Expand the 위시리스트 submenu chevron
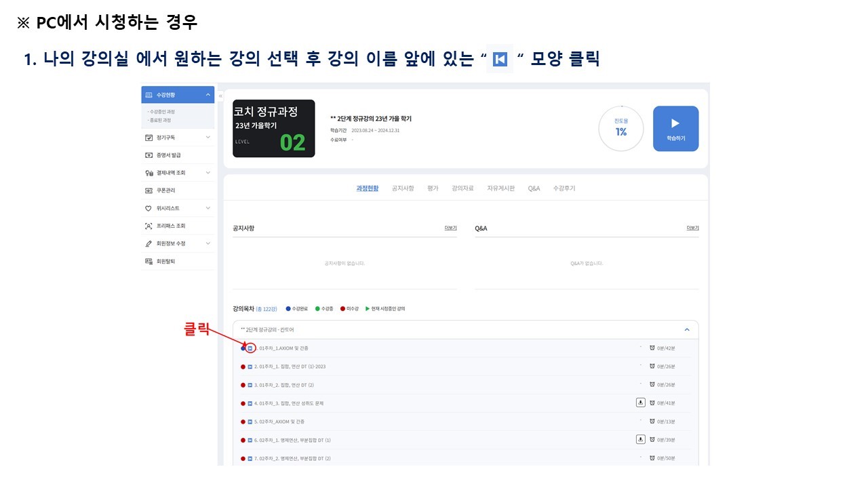868x488 pixels. tap(208, 208)
